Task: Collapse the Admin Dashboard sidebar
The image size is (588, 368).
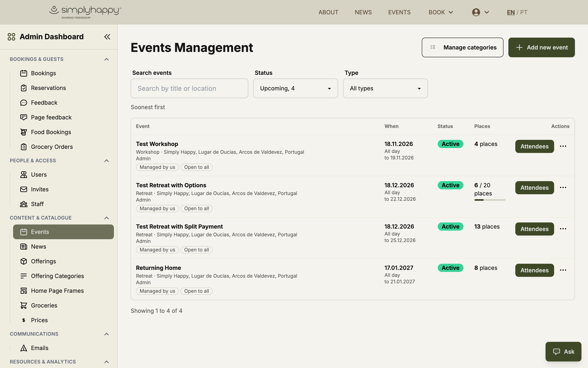Action: pos(107,37)
